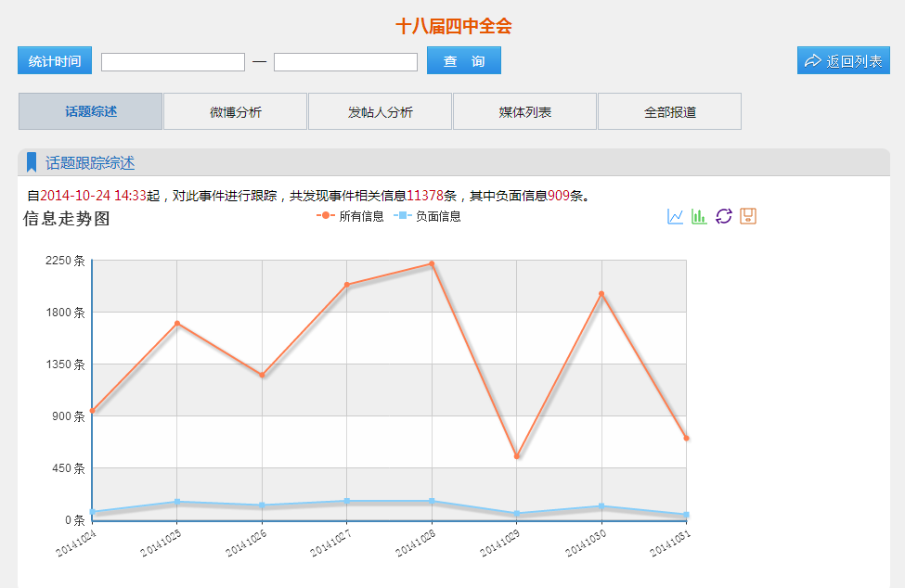Select the 媒体列表 tab
Image resolution: width=905 pixels, height=588 pixels.
pyautogui.click(x=524, y=111)
